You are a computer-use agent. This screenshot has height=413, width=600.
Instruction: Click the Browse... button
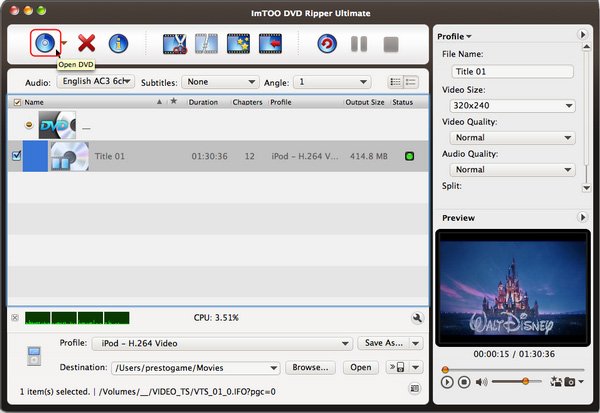(x=310, y=367)
